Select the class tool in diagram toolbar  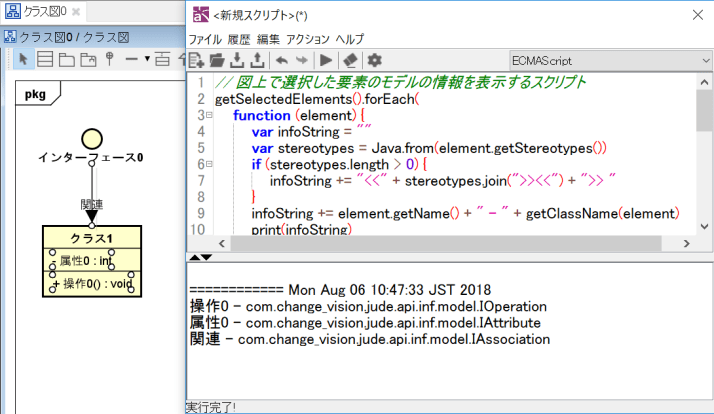tap(46, 60)
